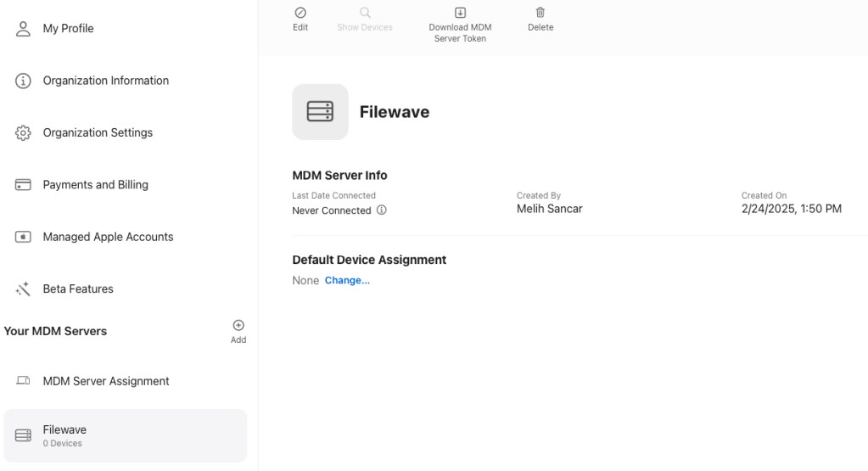Click the Beta Features sparkle icon

(x=23, y=289)
